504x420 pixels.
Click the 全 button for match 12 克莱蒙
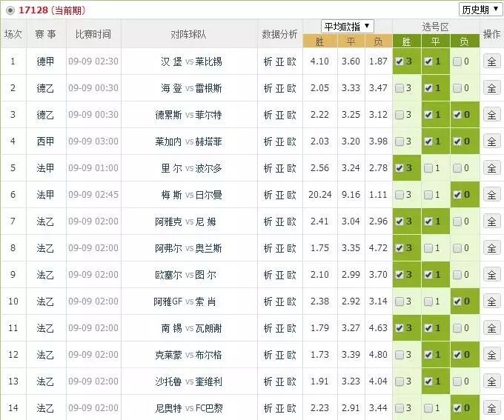[x=491, y=355]
